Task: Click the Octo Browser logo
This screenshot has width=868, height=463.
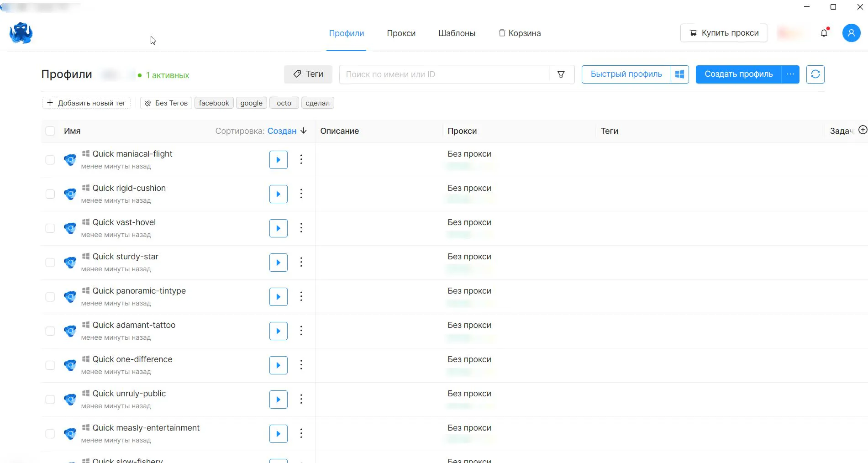Action: [21, 33]
